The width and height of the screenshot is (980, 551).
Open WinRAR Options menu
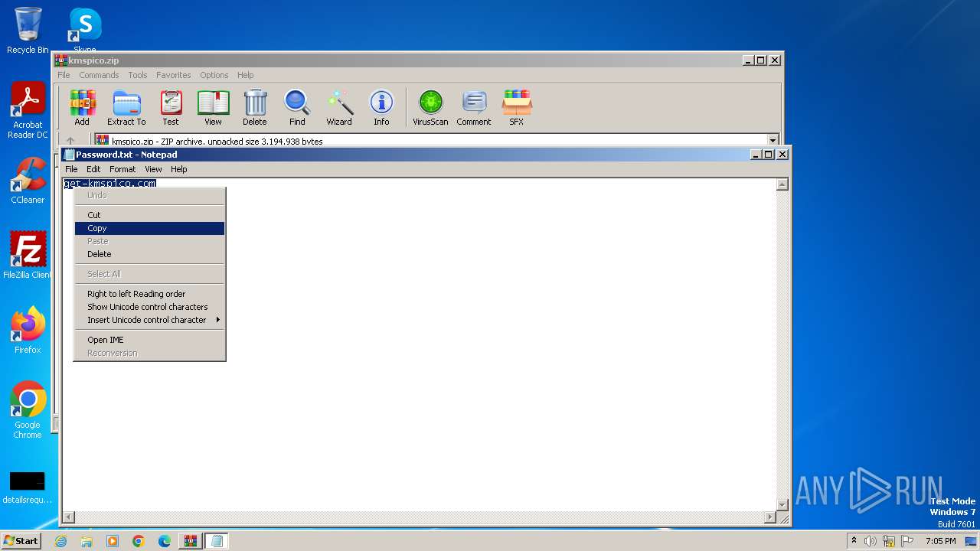214,75
